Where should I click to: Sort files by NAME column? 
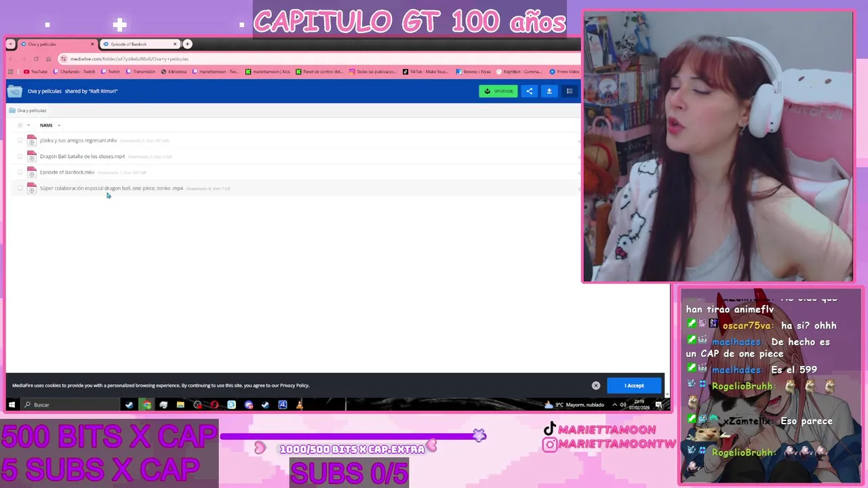(46, 125)
